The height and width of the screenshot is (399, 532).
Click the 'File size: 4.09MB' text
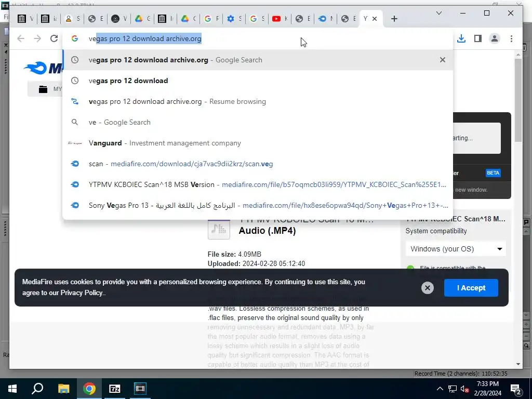point(234,254)
